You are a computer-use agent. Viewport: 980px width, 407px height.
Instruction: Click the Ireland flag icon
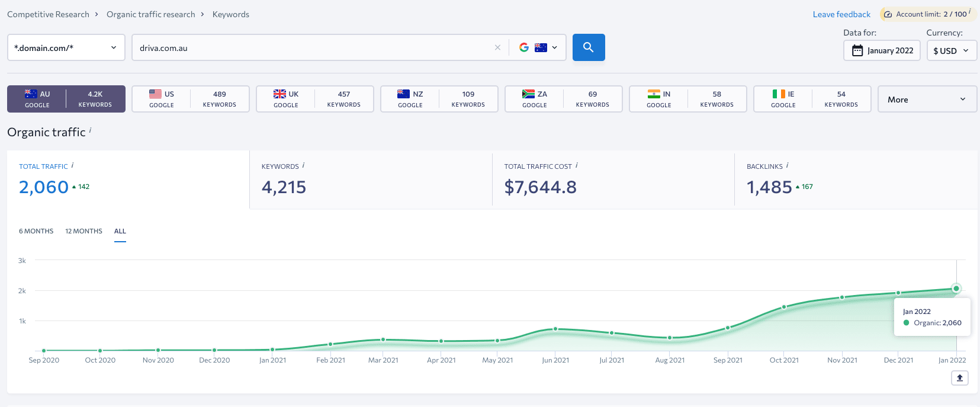pyautogui.click(x=779, y=94)
